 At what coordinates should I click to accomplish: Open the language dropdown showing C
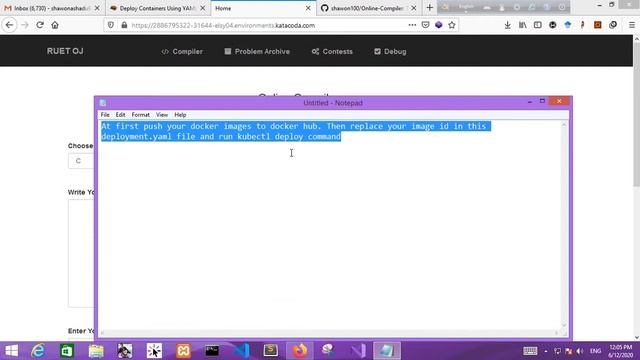coord(81,161)
